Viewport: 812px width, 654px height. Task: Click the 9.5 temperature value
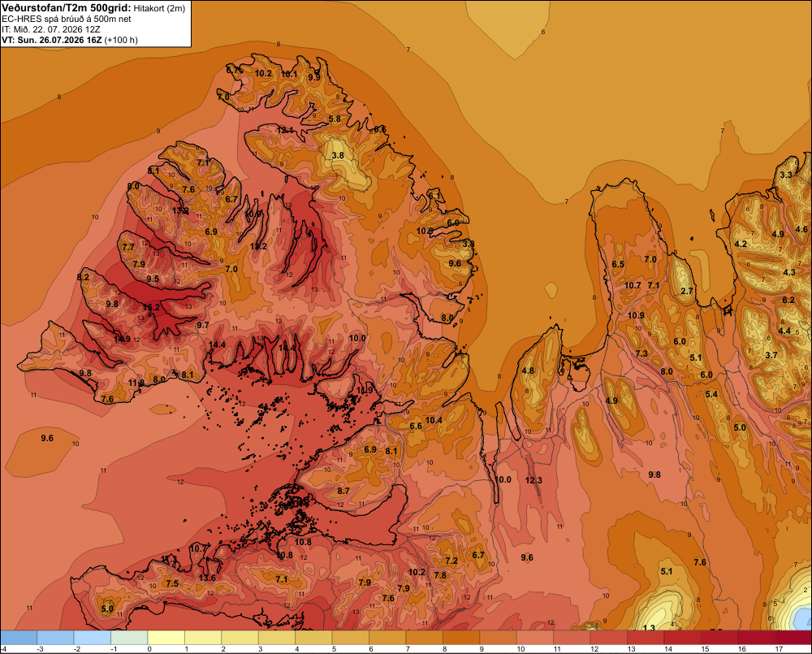coord(153,279)
